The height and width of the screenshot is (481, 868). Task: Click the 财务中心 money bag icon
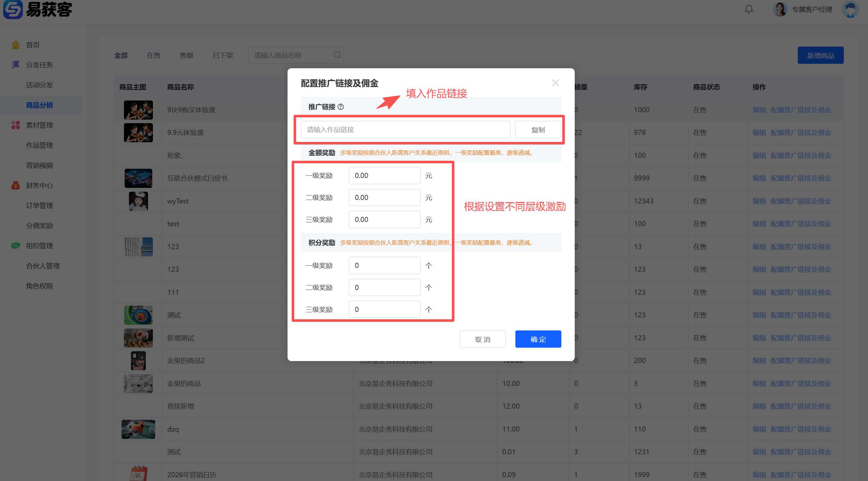[16, 185]
